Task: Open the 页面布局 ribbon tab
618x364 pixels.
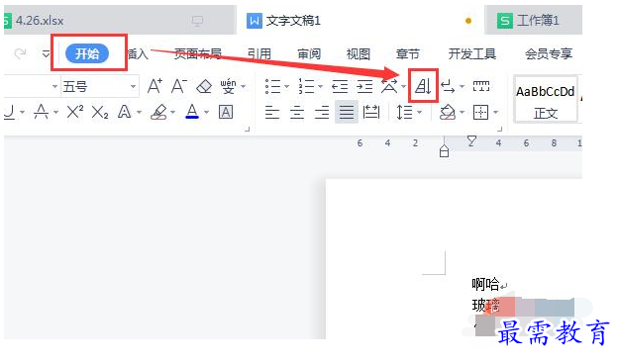Action: point(197,54)
